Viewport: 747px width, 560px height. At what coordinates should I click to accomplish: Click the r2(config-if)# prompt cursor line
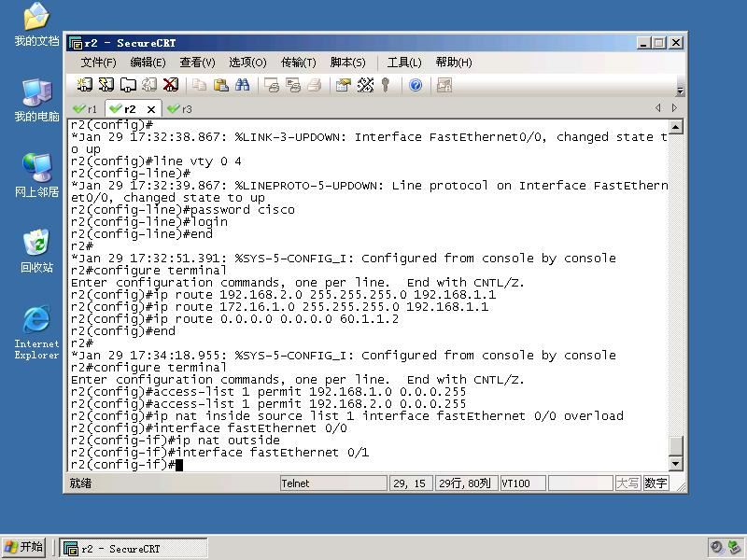[127, 465]
